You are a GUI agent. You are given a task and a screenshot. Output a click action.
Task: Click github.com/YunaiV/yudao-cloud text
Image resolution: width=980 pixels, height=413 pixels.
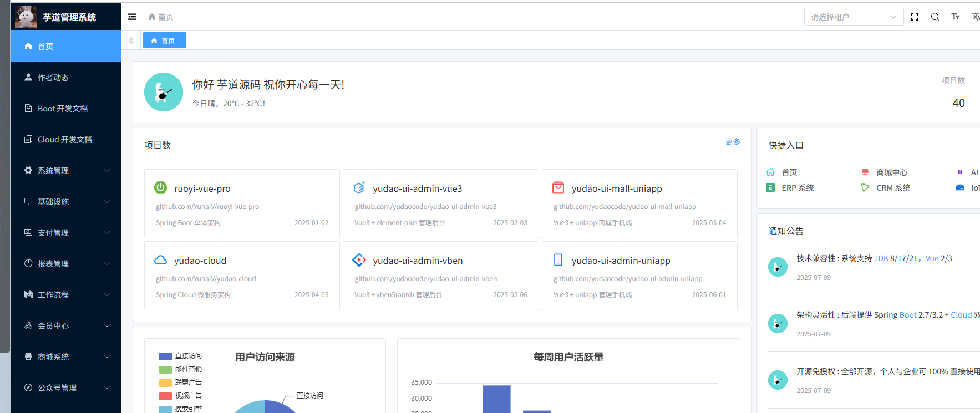[x=206, y=279]
